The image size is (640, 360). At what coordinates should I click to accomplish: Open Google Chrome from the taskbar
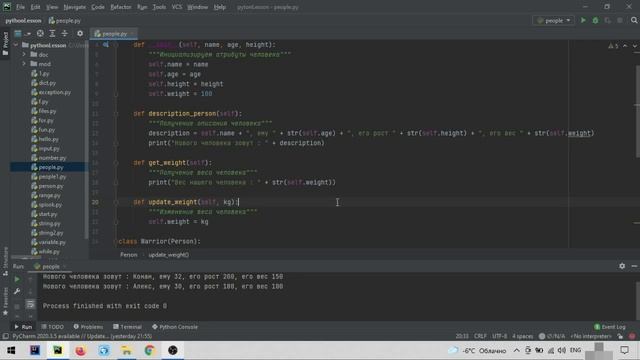click(149, 351)
